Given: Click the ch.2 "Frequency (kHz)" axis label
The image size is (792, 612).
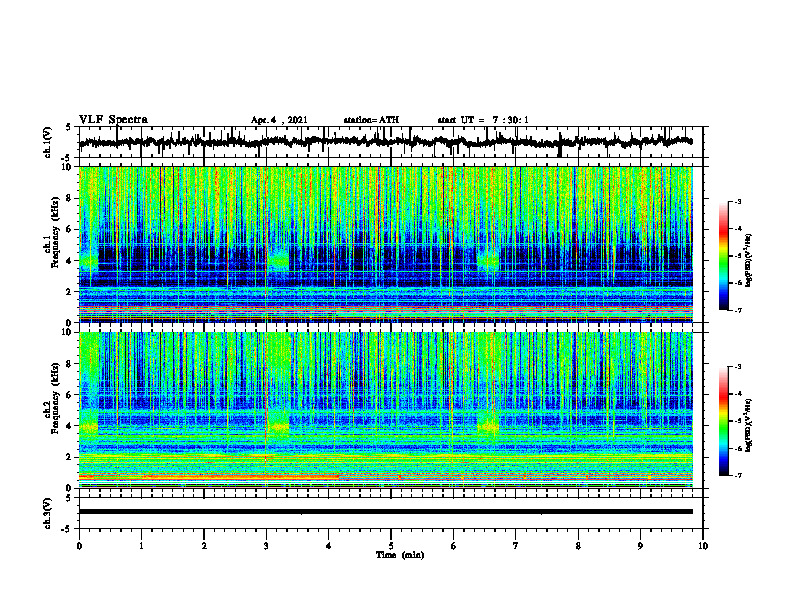Looking at the screenshot, I should pos(55,398).
